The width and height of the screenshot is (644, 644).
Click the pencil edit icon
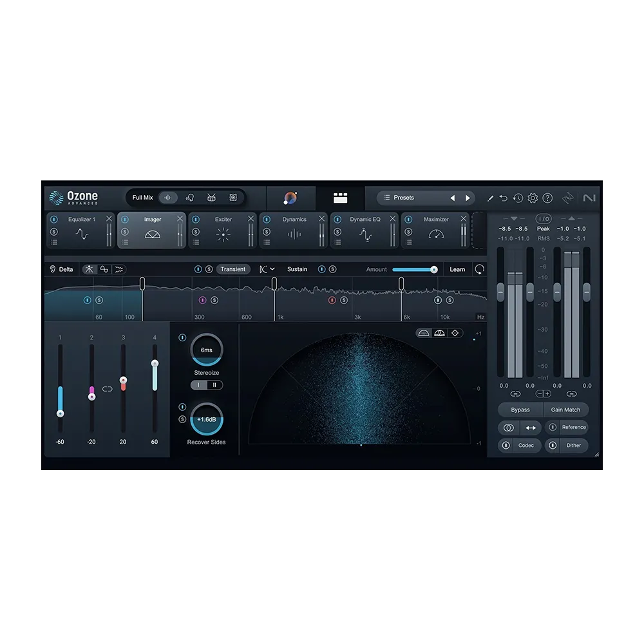tap(490, 198)
